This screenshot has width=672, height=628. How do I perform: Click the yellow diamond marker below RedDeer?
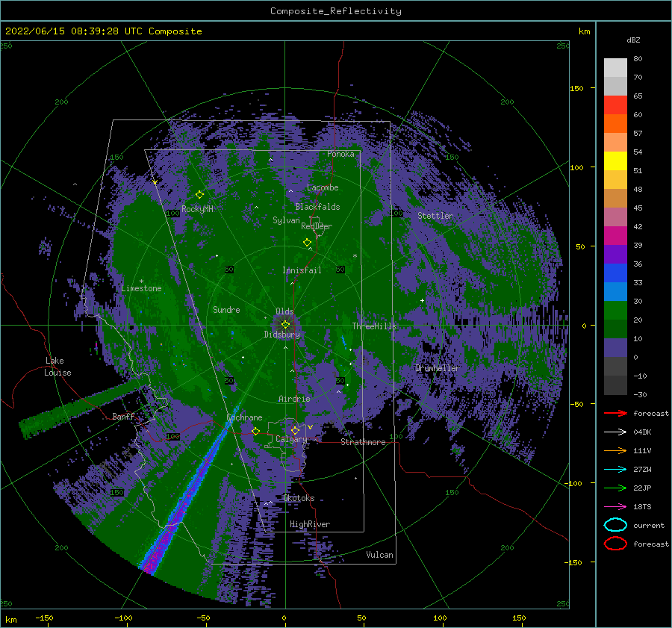[307, 243]
